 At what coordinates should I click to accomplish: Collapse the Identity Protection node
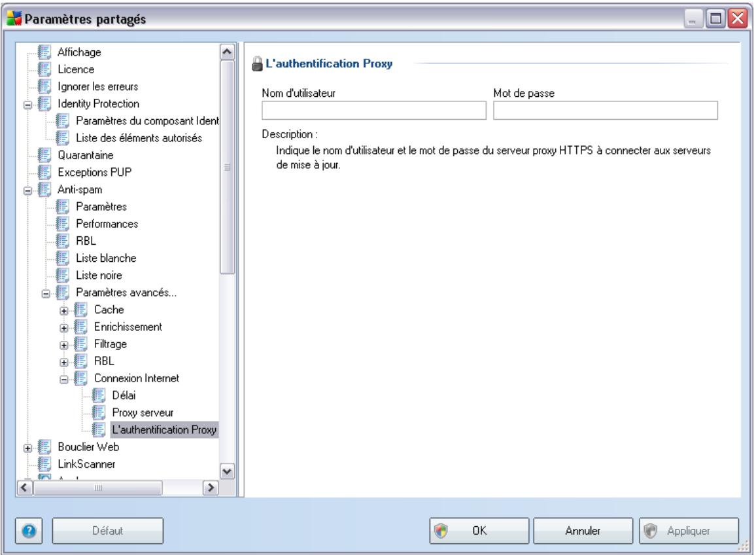pyautogui.click(x=28, y=105)
